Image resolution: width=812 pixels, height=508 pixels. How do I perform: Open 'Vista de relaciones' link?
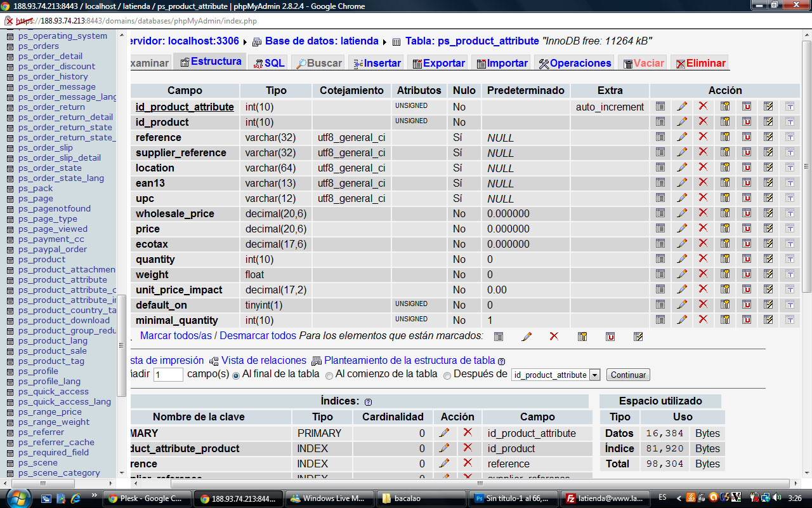[264, 361]
